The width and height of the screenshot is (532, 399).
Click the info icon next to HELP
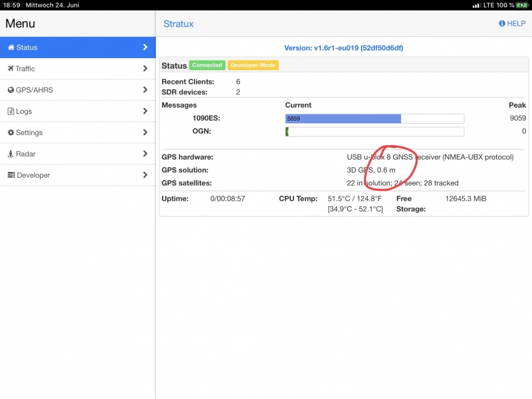pos(502,23)
